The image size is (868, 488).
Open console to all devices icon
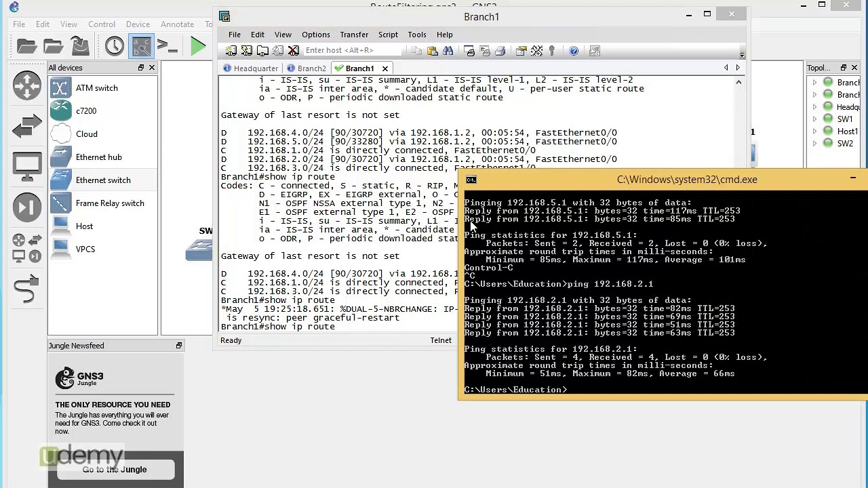[x=167, y=46]
